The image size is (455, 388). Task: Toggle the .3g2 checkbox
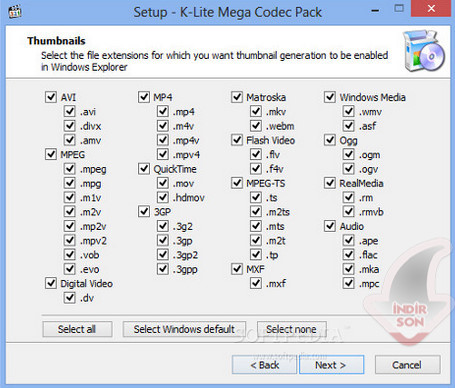pos(163,226)
